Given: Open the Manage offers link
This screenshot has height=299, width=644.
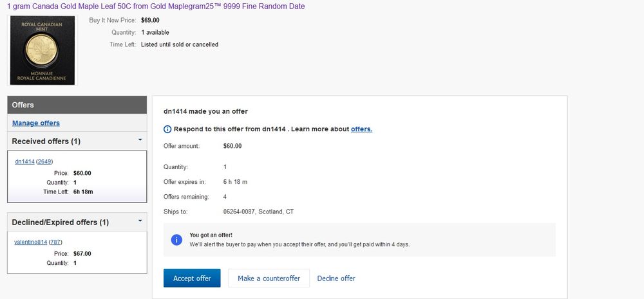Looking at the screenshot, I should [x=36, y=123].
